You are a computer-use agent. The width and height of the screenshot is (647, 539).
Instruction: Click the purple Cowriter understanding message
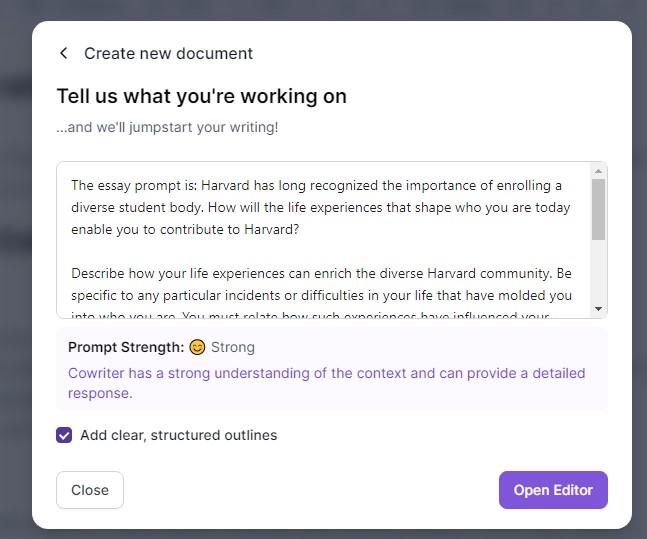click(x=326, y=383)
